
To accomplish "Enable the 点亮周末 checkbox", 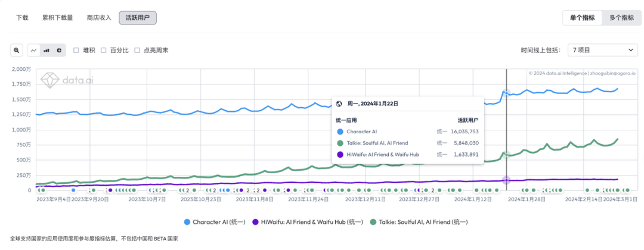I will (x=137, y=51).
